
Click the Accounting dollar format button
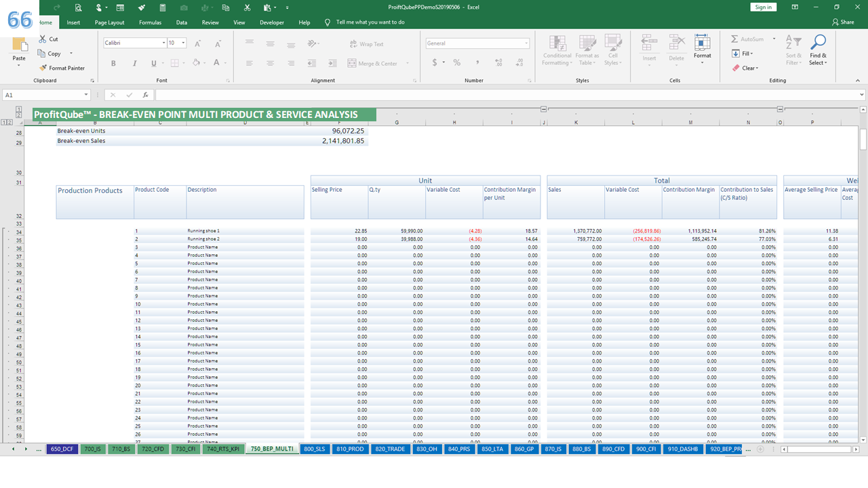tap(435, 62)
